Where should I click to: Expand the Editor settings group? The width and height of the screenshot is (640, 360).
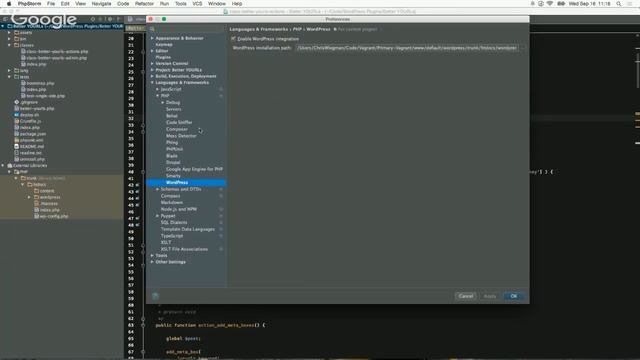pyautogui.click(x=152, y=51)
